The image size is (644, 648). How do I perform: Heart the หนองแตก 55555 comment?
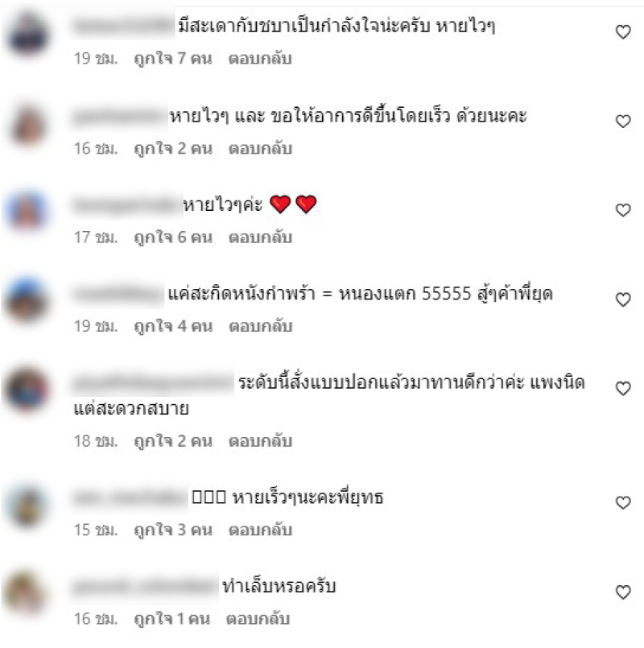tap(623, 299)
